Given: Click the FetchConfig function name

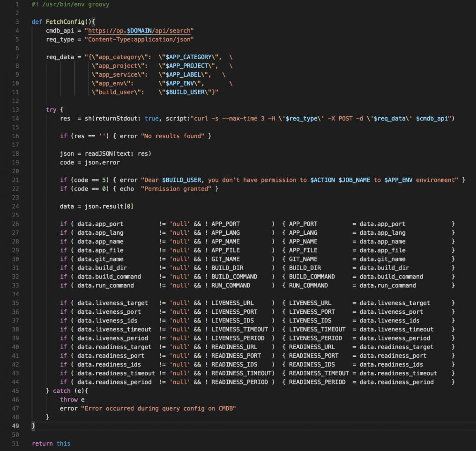Looking at the screenshot, I should click(x=65, y=22).
